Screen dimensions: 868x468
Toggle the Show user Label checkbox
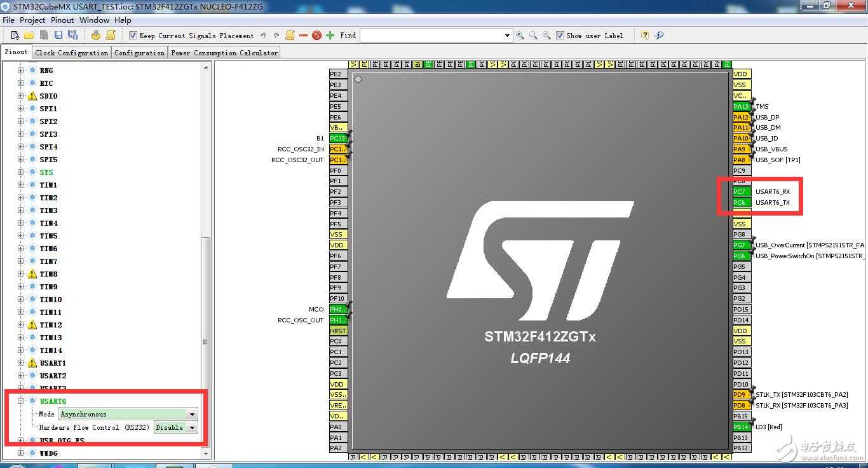tap(560, 36)
